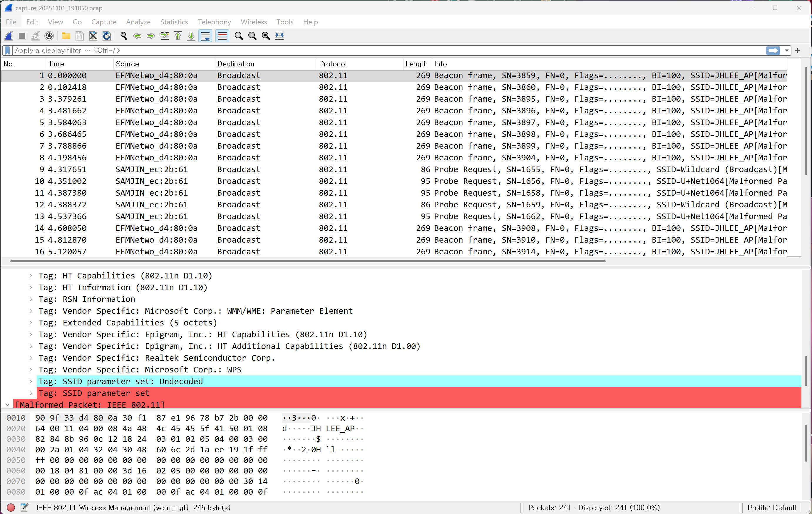The height and width of the screenshot is (514, 812).
Task: Reload the current capture file
Action: point(107,36)
